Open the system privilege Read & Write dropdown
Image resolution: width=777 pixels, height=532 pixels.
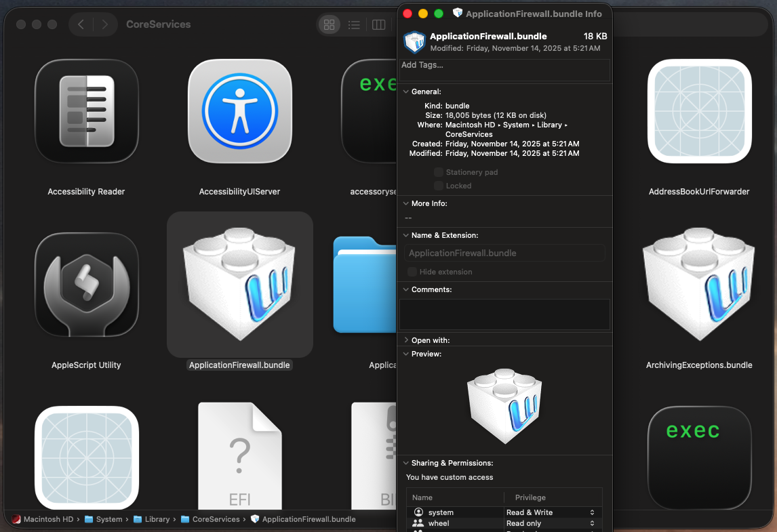pyautogui.click(x=551, y=512)
